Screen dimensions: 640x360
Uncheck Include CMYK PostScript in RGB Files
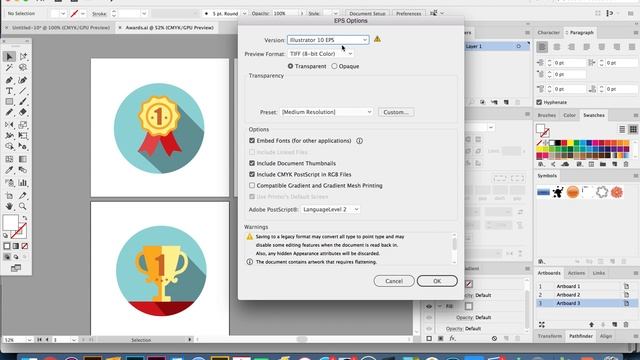click(x=252, y=174)
